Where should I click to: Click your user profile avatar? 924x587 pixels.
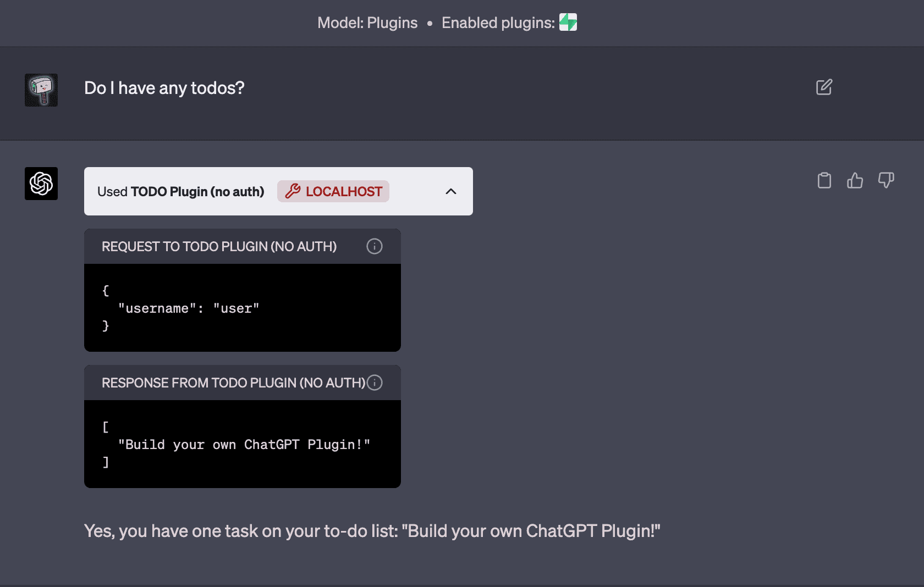click(x=41, y=90)
